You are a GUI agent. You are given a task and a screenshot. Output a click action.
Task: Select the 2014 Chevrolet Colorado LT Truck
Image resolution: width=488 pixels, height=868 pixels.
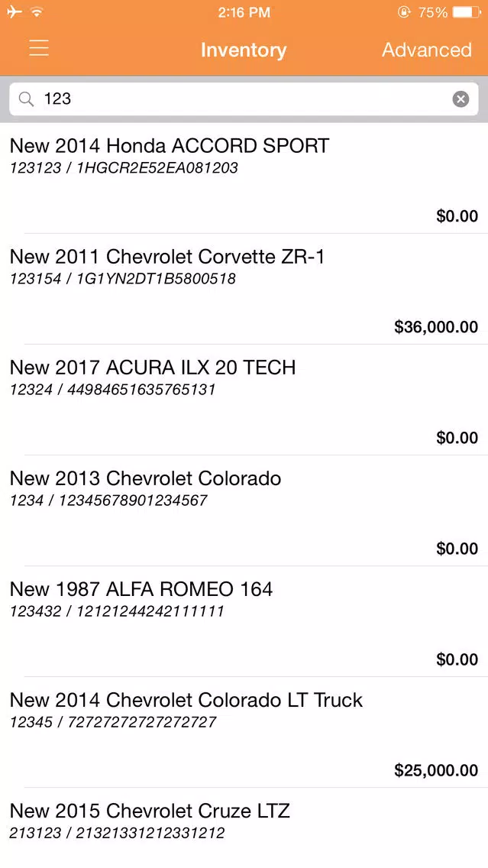coord(244,732)
